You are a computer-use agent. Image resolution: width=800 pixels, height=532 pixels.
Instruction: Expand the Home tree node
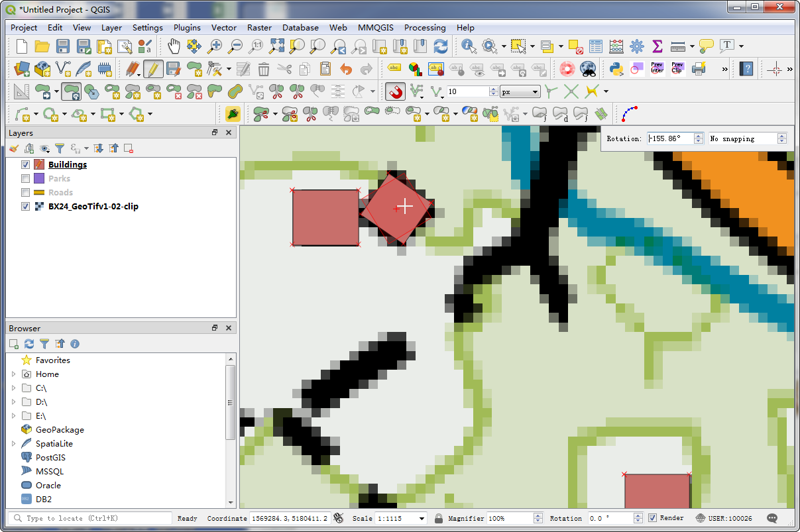click(x=13, y=374)
